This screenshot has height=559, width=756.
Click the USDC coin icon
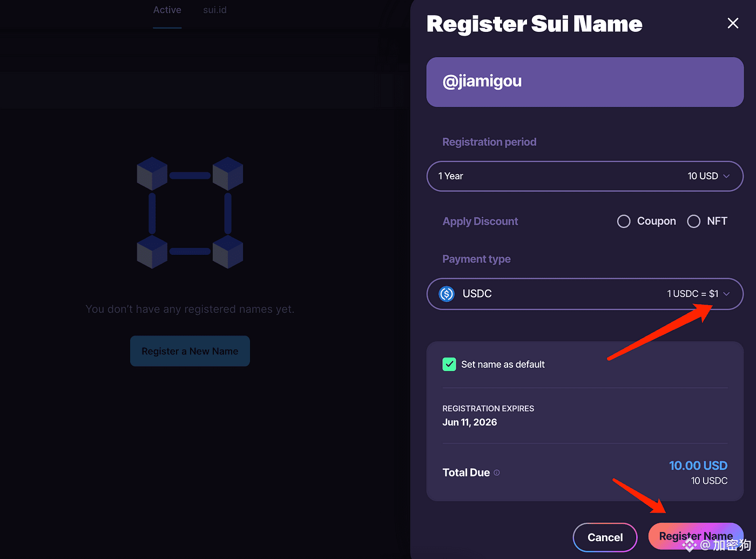click(447, 294)
